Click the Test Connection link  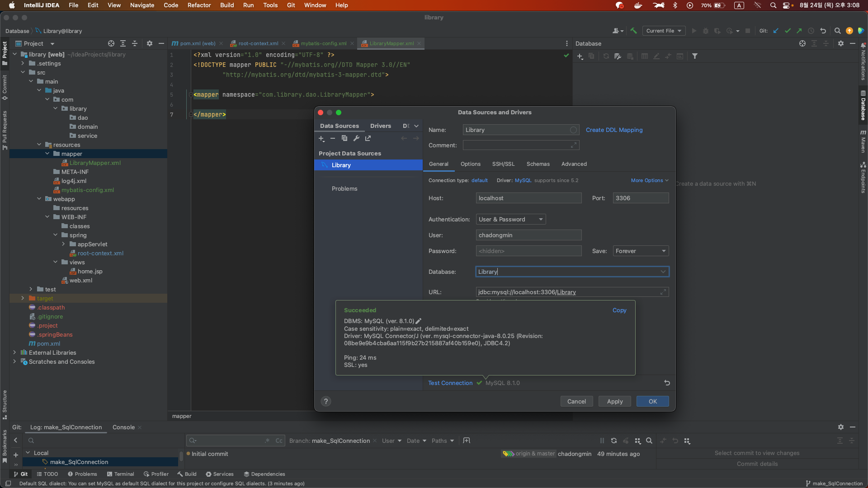point(450,383)
